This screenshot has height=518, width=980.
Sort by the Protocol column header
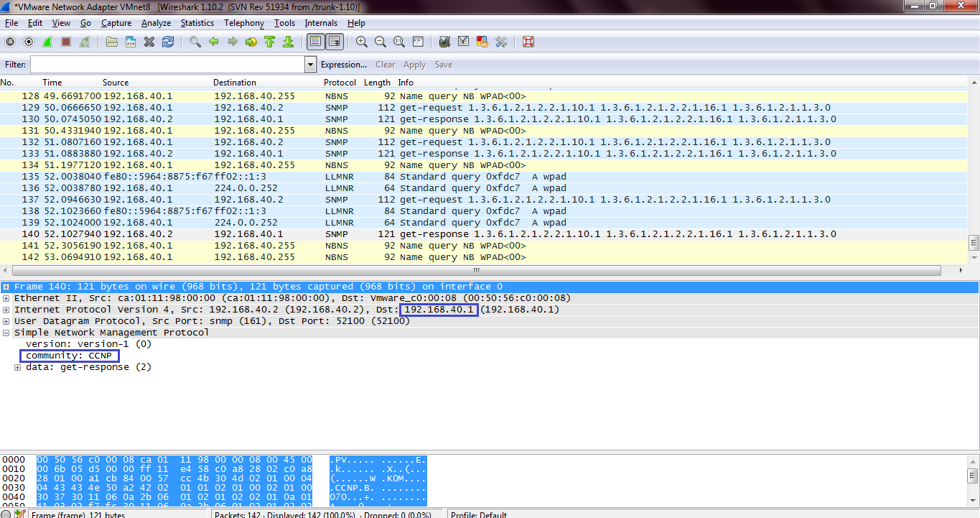point(340,83)
